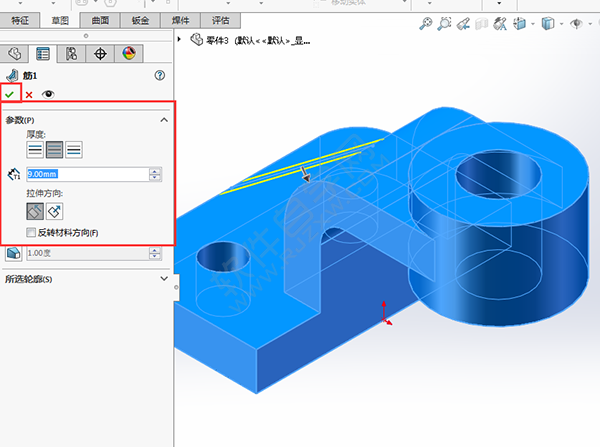Viewport: 600px width, 447px height.
Task: Click the 零件3 part icon in flyout tree
Action: pyautogui.click(x=197, y=39)
